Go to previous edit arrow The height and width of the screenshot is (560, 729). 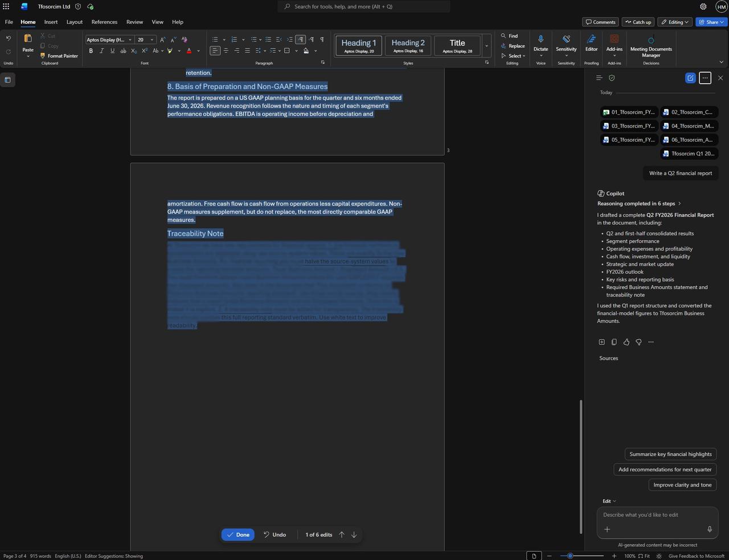(x=342, y=534)
